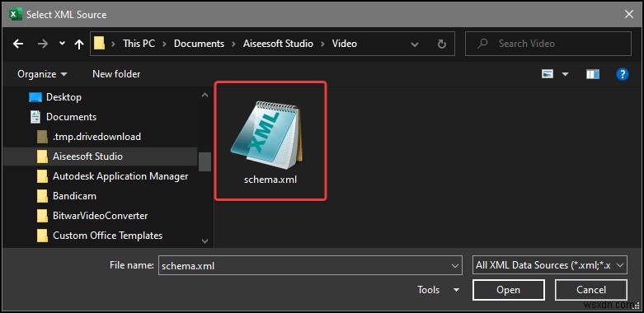Open the view options dropdown arrow

[565, 74]
